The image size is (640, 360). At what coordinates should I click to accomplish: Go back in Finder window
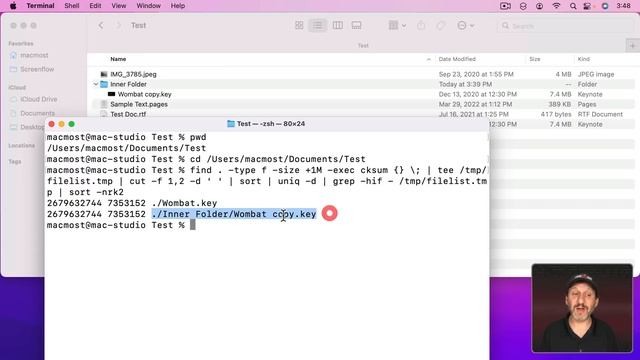[101, 25]
